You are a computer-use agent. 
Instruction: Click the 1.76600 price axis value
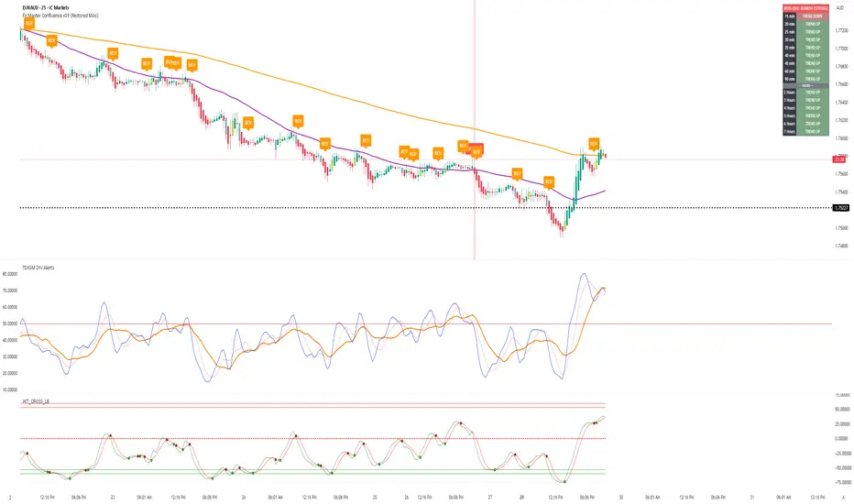[841, 84]
